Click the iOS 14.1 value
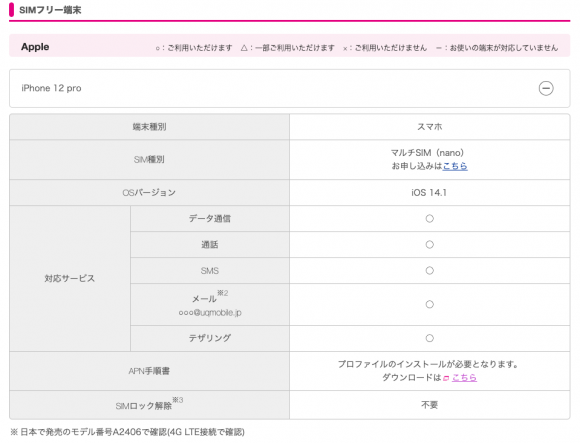The height and width of the screenshot is (443, 580). (x=429, y=193)
